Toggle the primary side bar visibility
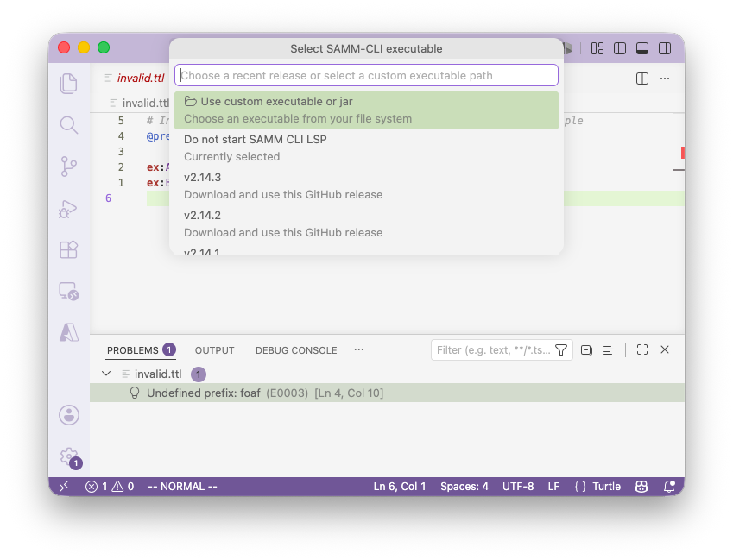Viewport: 733px width, 560px height. [620, 48]
